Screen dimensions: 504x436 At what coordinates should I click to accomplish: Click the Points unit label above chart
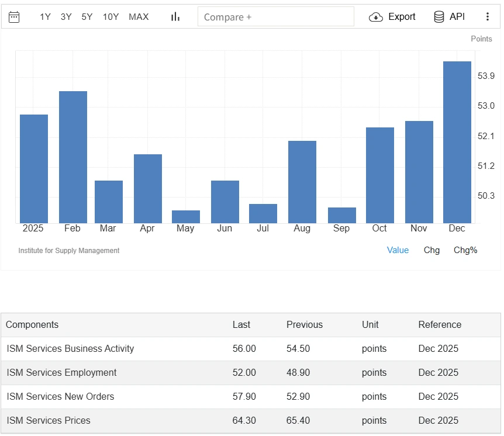pos(481,39)
